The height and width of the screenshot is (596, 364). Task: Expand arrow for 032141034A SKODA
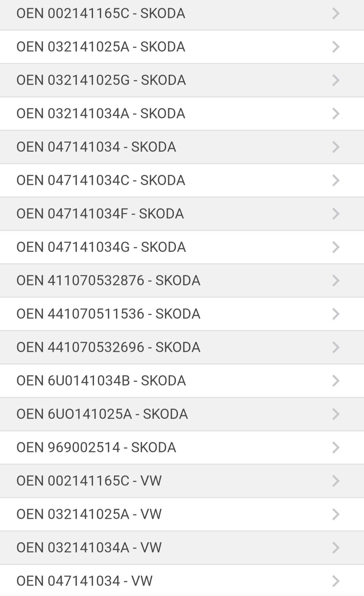tap(336, 114)
